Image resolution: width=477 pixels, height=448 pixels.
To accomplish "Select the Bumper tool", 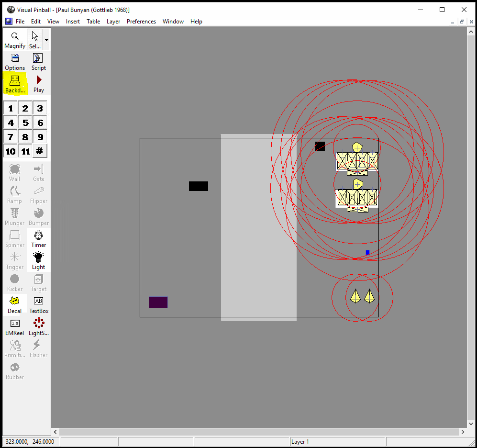I will [38, 217].
